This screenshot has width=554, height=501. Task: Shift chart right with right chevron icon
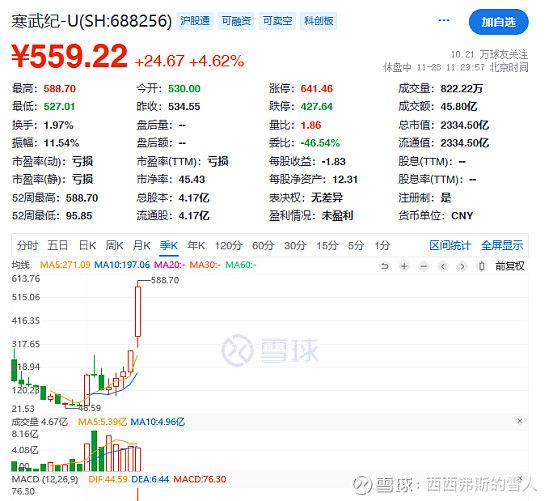[462, 266]
